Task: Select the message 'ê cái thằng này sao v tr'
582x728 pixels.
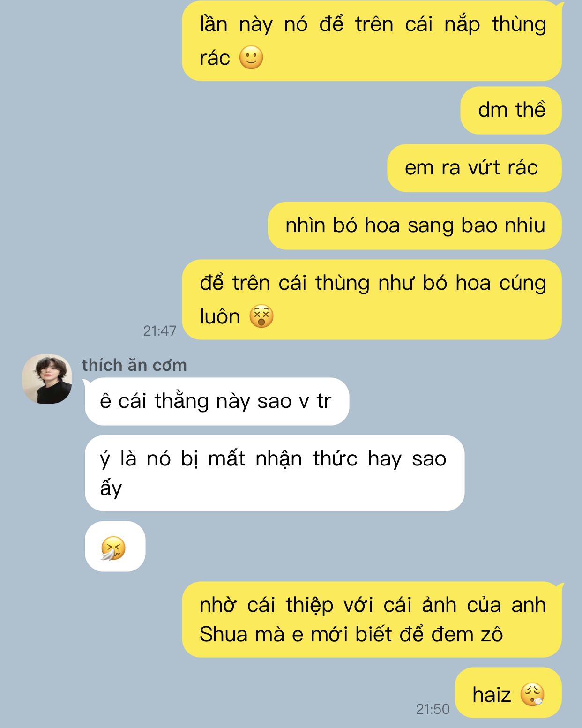Action: [217, 401]
